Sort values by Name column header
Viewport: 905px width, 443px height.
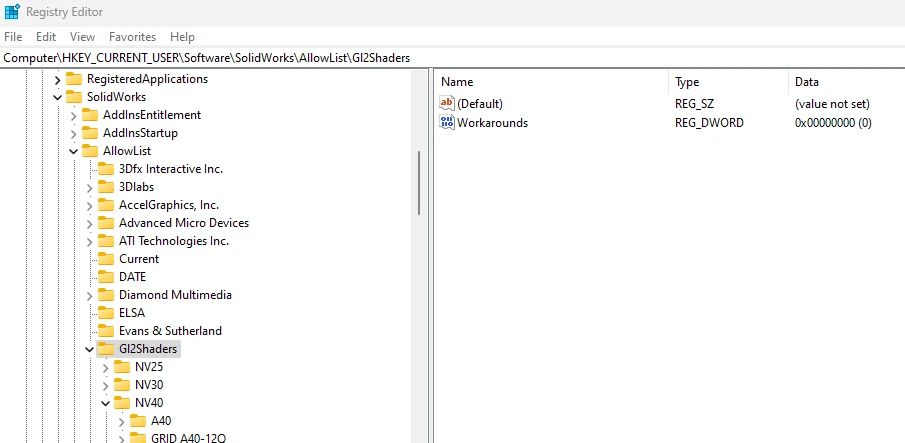[457, 82]
